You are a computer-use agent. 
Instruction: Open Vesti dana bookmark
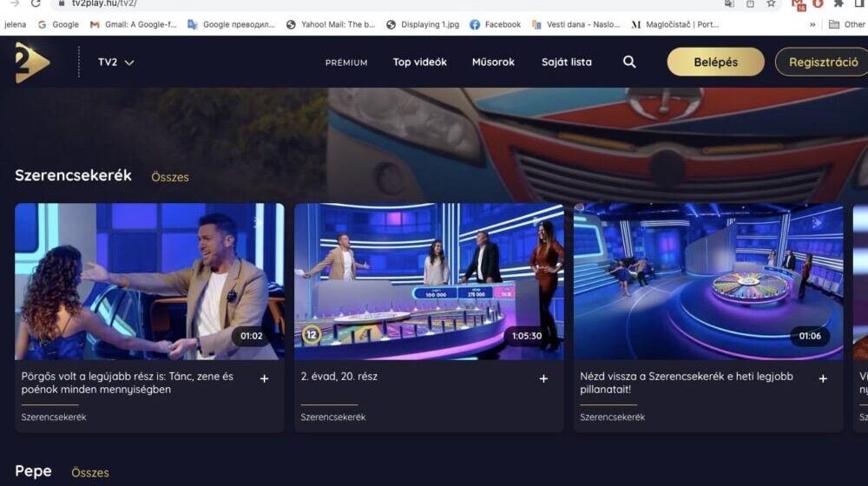[x=575, y=24]
